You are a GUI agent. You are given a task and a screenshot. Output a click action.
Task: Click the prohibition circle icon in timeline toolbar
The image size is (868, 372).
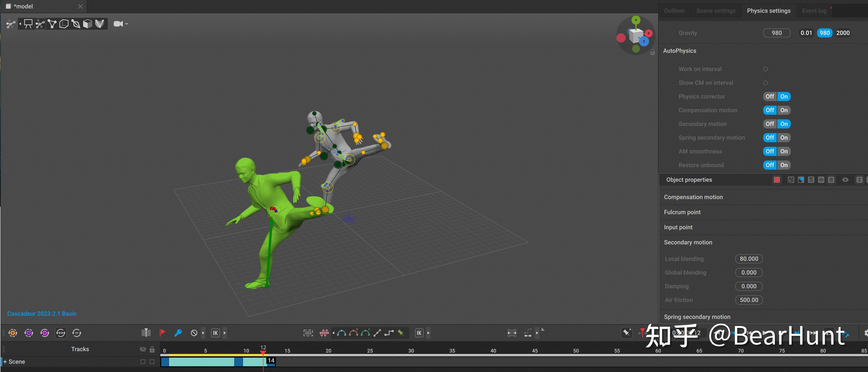[x=194, y=333]
